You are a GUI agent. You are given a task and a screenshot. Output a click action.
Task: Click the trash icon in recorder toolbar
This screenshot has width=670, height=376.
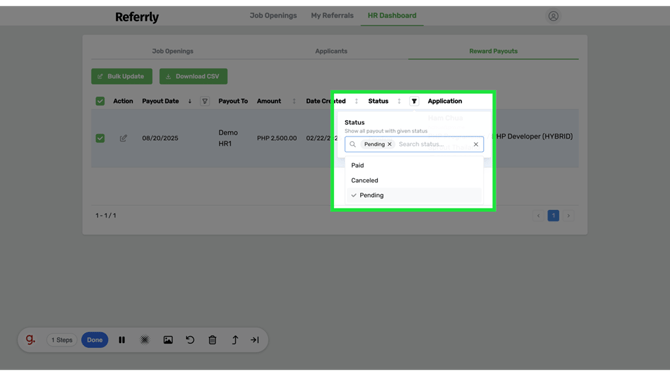tap(212, 340)
